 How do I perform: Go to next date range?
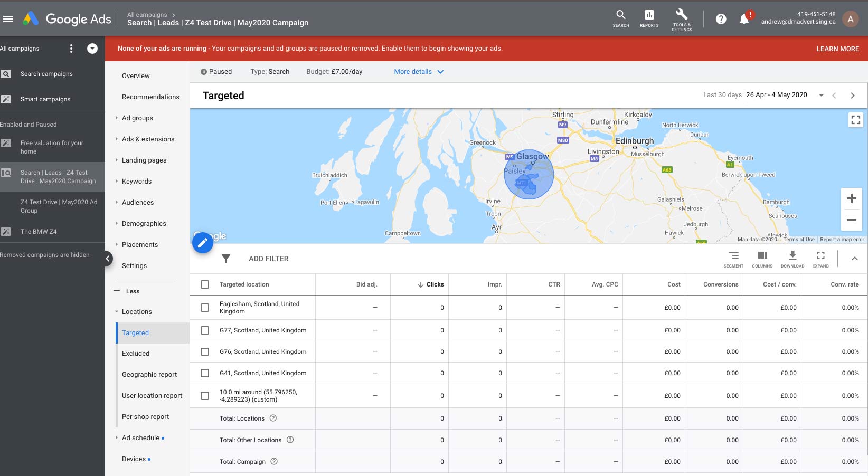point(852,96)
